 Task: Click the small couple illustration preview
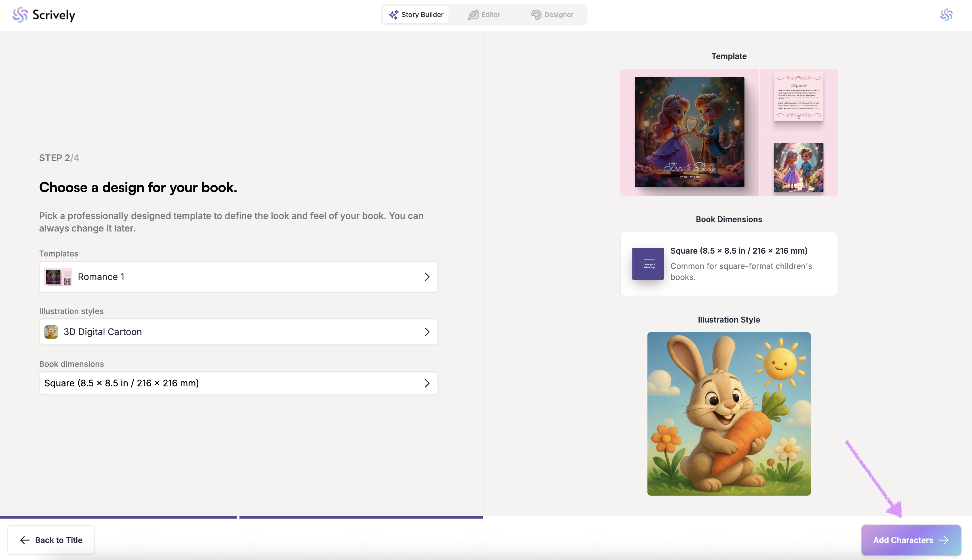tap(798, 167)
